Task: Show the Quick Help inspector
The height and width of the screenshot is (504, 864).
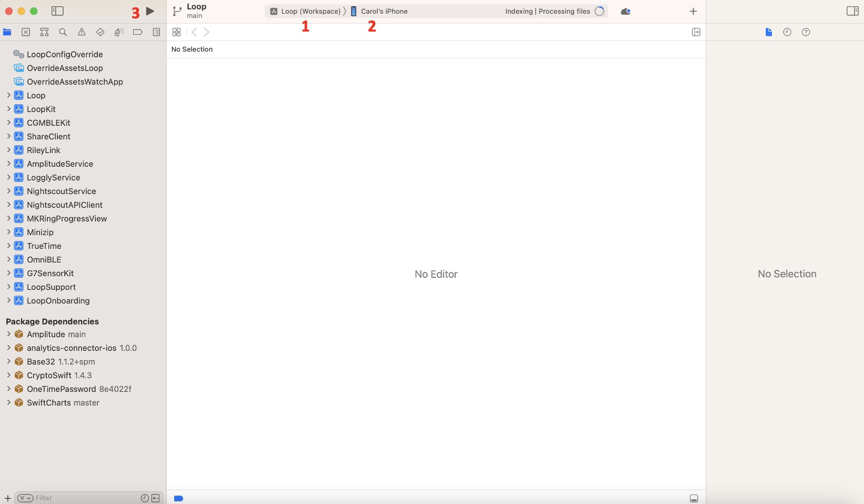Action: [806, 32]
